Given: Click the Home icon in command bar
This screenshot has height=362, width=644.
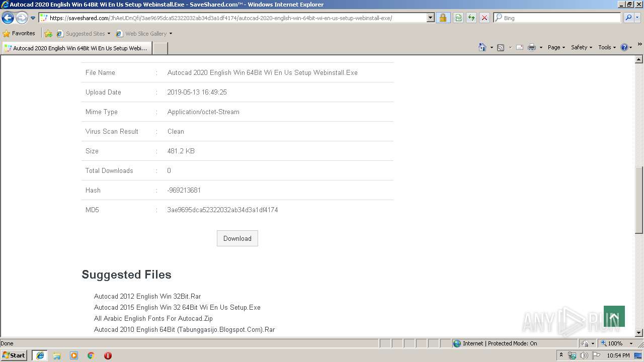Looking at the screenshot, I should [x=482, y=47].
